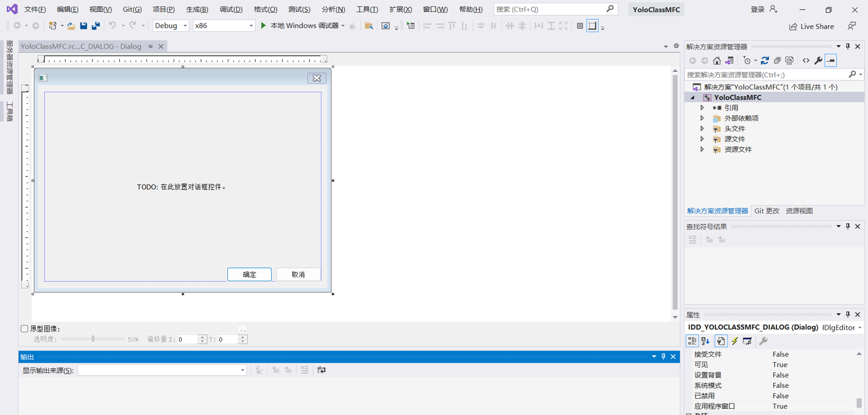Click the Live Share button
Screen dimensions: 868x415
[x=811, y=26]
